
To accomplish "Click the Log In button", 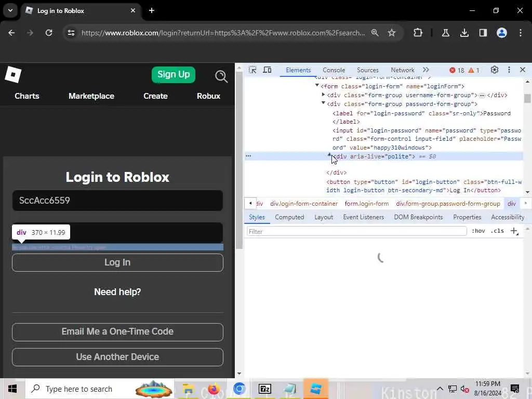I will [117, 262].
